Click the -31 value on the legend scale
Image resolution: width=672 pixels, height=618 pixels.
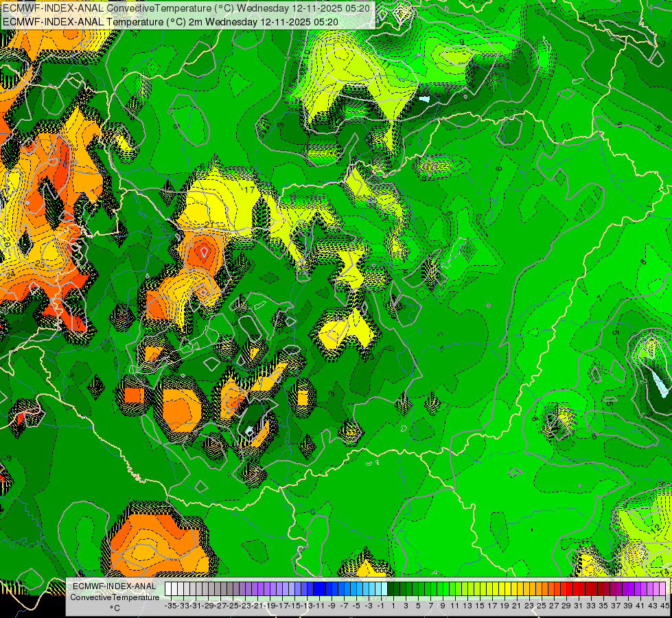coord(196,606)
